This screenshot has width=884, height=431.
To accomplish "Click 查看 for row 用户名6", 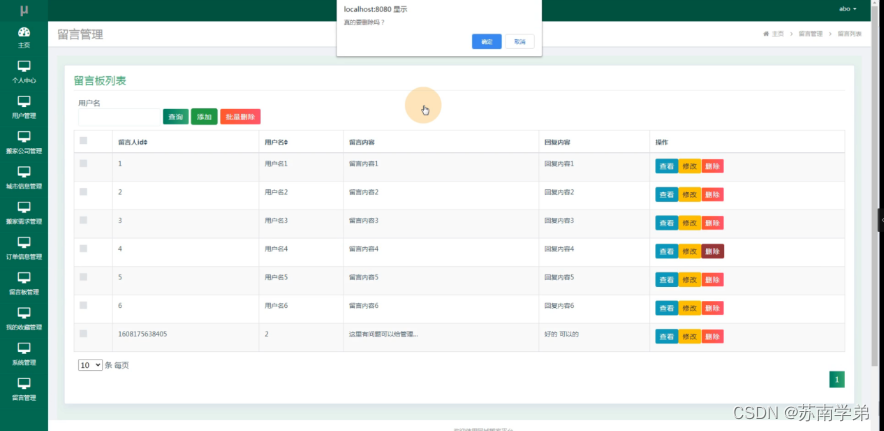I will 667,308.
